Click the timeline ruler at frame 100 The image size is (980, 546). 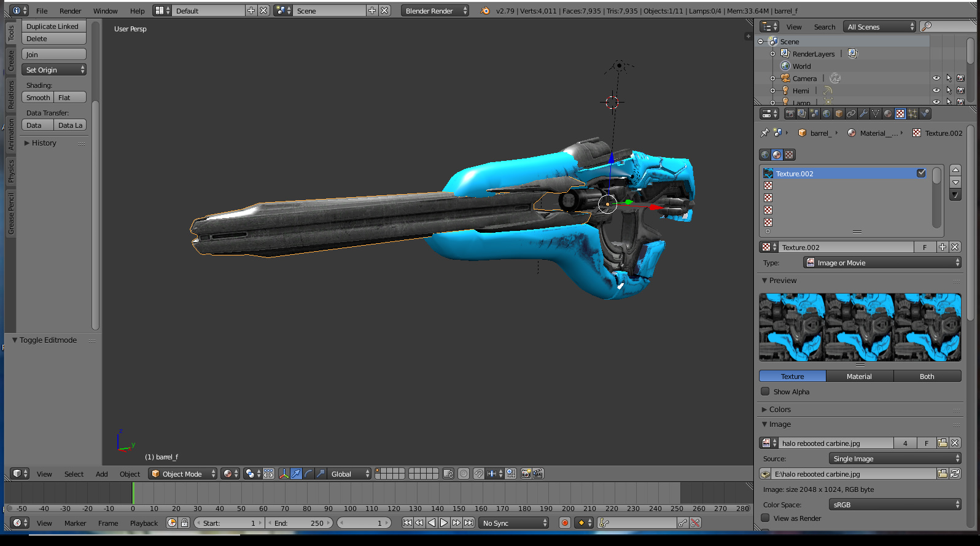click(350, 508)
